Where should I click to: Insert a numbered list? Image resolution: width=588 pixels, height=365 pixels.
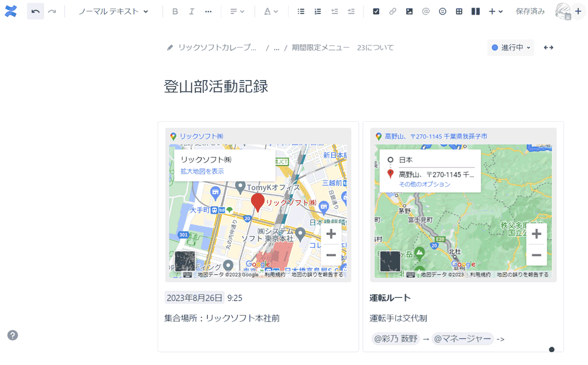[318, 12]
